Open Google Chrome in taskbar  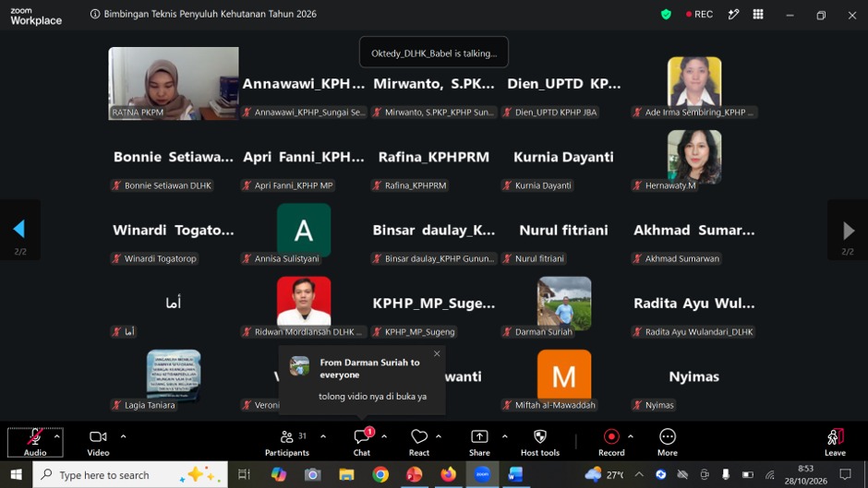click(x=380, y=475)
